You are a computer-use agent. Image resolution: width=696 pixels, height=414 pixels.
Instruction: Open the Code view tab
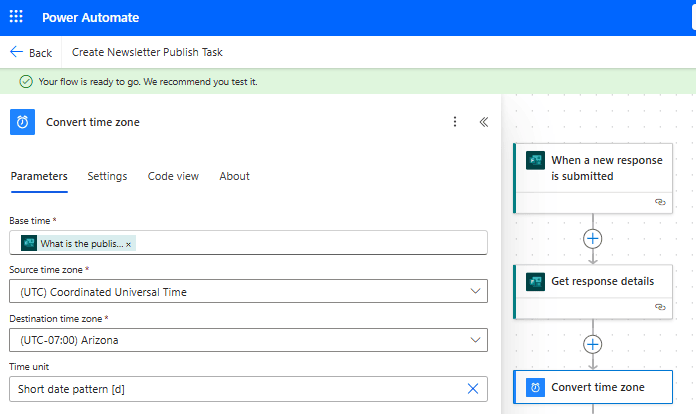(173, 177)
